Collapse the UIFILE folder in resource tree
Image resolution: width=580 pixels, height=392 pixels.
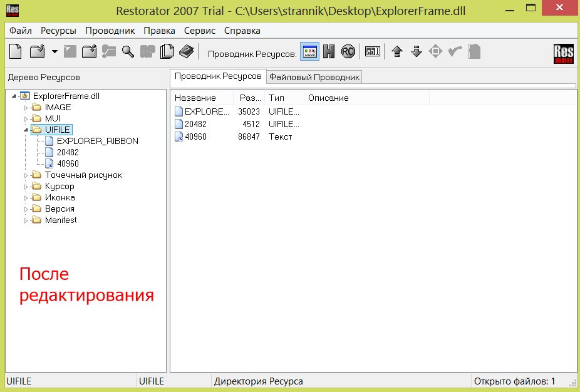26,130
